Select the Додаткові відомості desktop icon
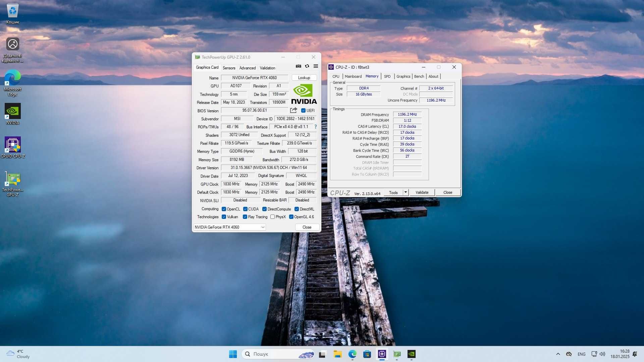This screenshot has width=644, height=362. coord(13,50)
